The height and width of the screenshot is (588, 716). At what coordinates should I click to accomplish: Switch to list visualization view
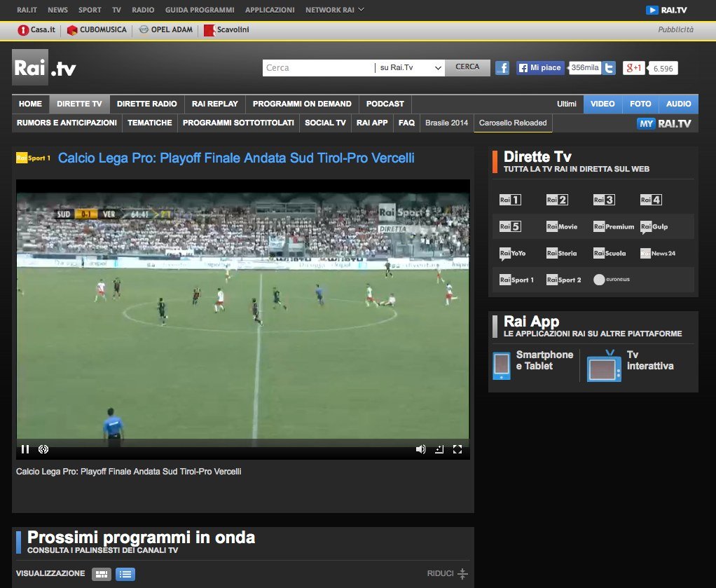click(x=125, y=574)
